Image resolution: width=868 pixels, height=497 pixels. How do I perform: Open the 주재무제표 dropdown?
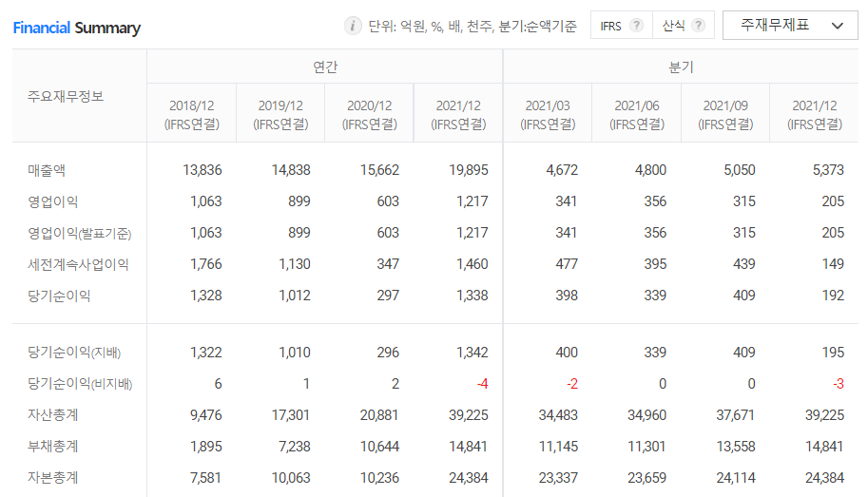click(790, 26)
